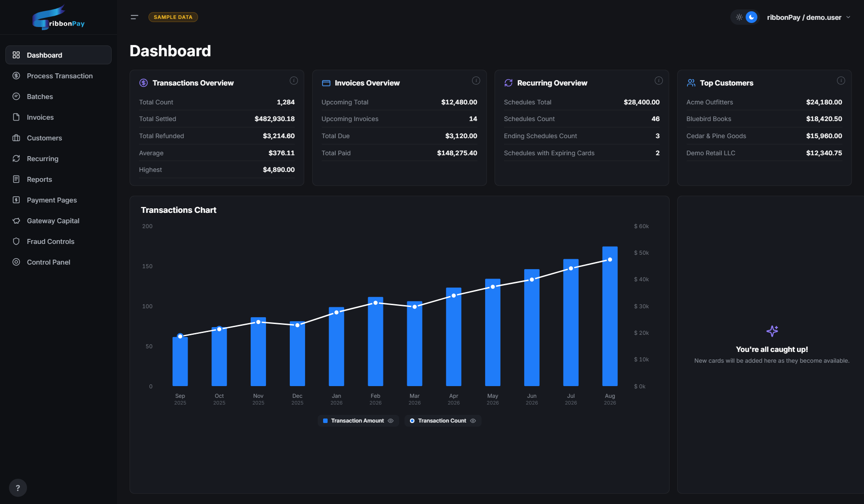Click info icon on Recurring Overview card
The width and height of the screenshot is (864, 504).
coord(659,81)
